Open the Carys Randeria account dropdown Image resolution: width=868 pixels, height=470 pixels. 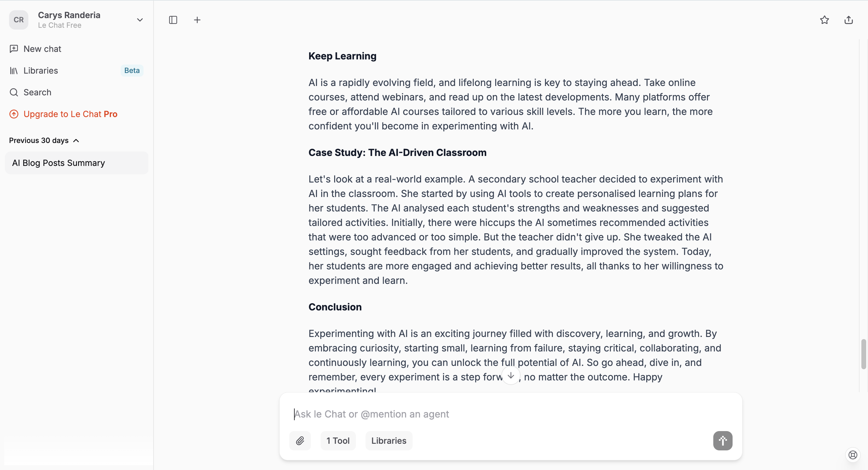click(x=140, y=20)
